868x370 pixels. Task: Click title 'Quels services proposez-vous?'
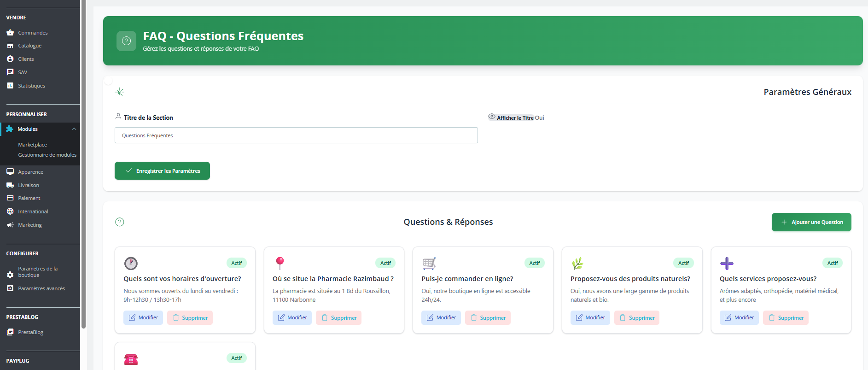(768, 279)
